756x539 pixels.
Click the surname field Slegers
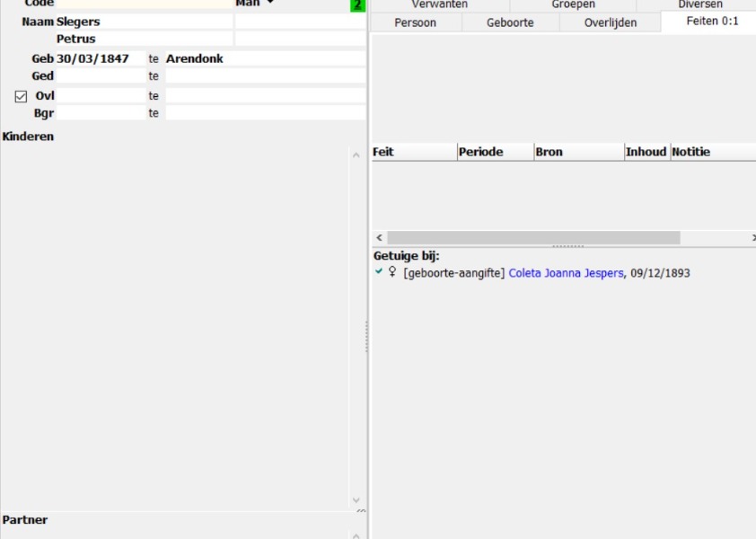pyautogui.click(x=144, y=22)
